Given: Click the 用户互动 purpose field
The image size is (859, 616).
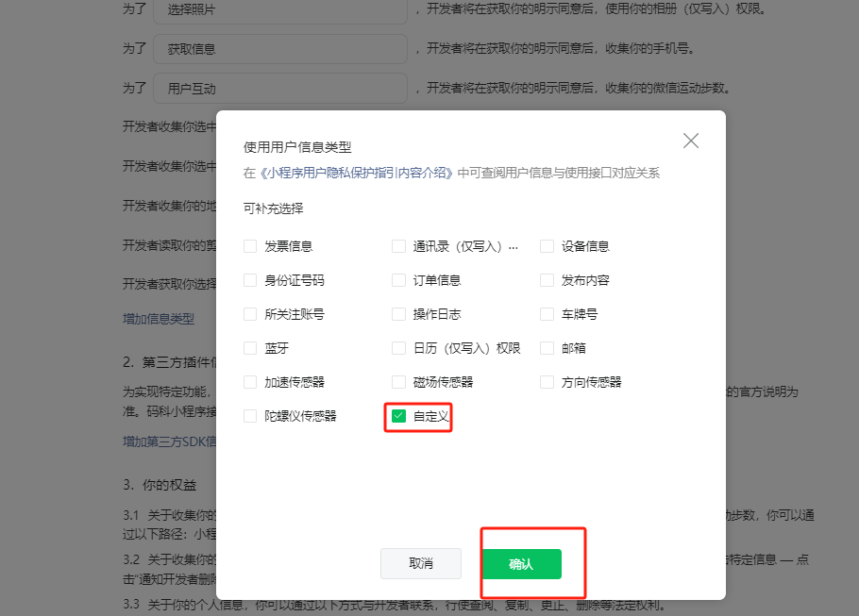Looking at the screenshot, I should point(279,89).
